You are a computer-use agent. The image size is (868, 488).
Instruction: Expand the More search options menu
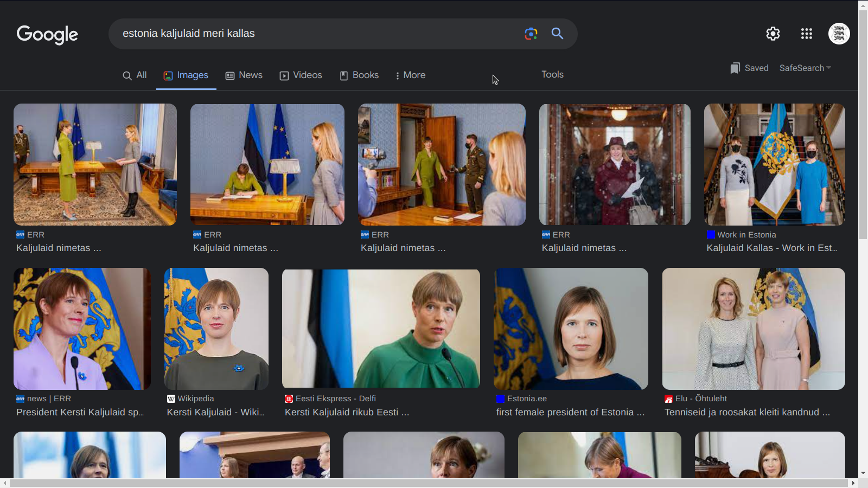410,75
